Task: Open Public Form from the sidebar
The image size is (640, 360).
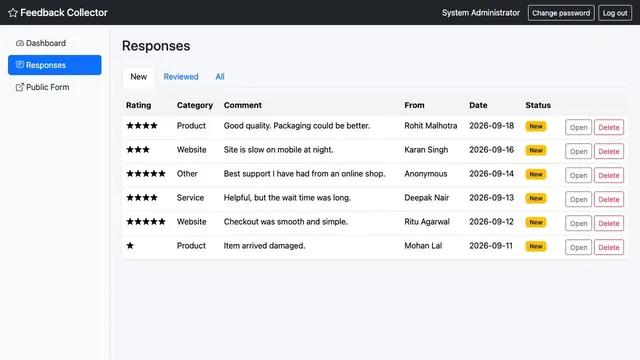Action: pos(55,87)
